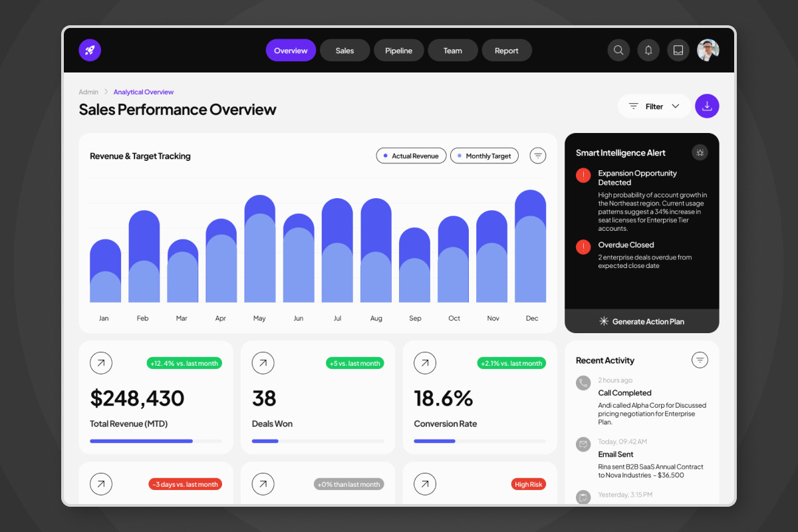Click Email Sent activity title
Viewport: 798px width, 532px height.
point(616,454)
